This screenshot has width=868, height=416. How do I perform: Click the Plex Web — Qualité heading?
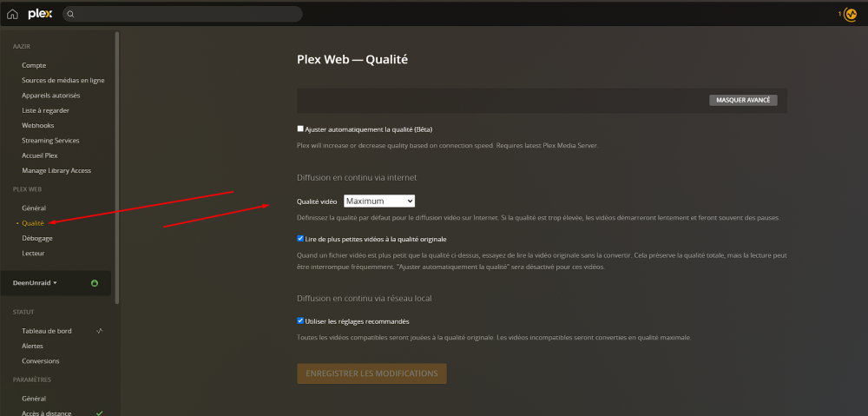[352, 59]
